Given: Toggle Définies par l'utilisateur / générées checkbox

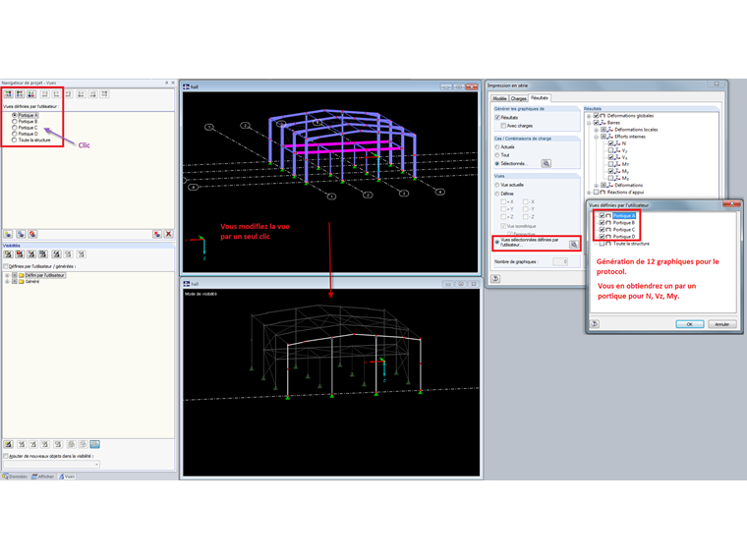Looking at the screenshot, I should click(6, 266).
